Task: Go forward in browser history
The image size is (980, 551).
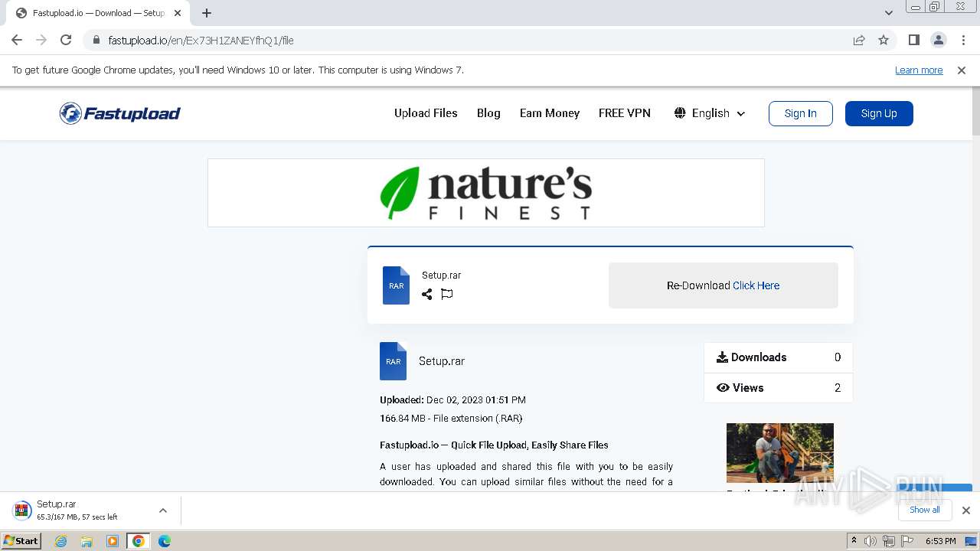Action: (x=41, y=40)
